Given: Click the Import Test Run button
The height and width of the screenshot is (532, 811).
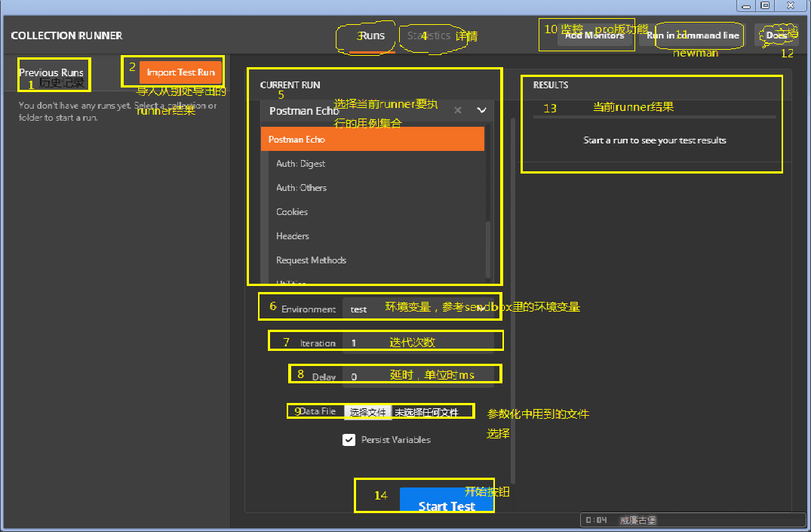Looking at the screenshot, I should tap(180, 72).
